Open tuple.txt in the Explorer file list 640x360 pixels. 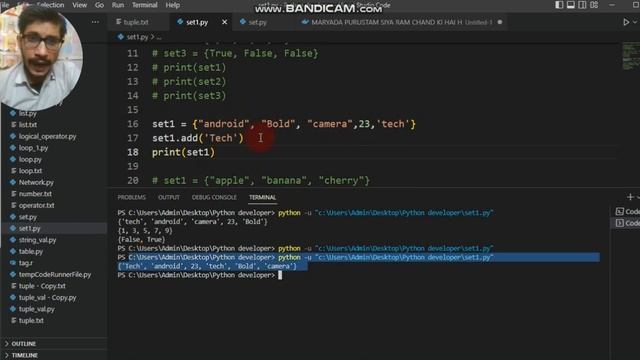pos(31,320)
